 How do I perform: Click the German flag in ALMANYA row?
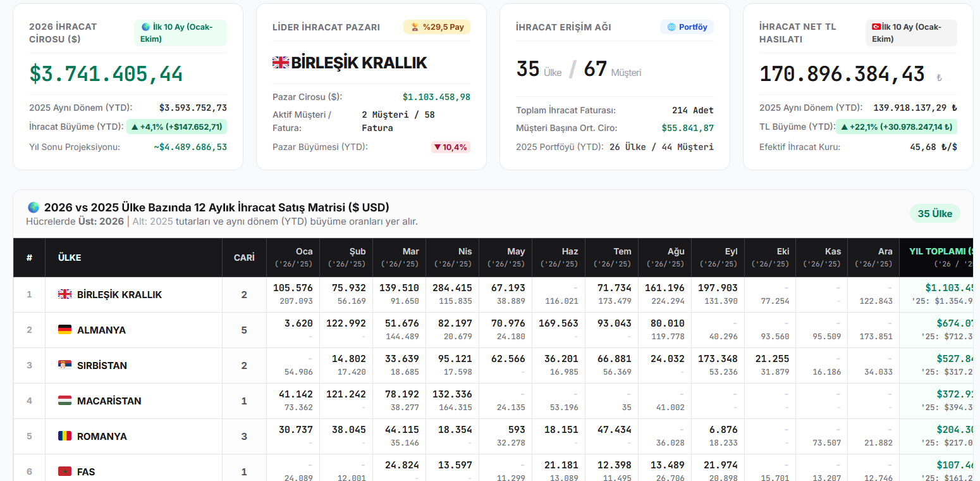coord(64,330)
